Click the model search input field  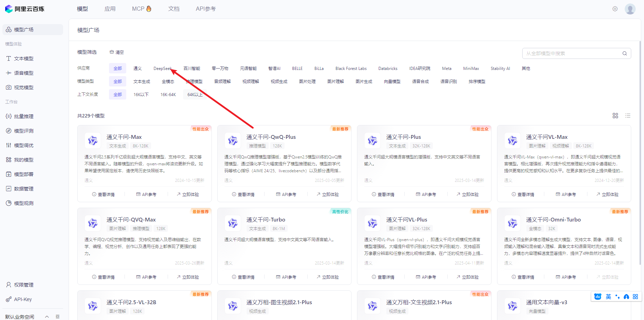(x=577, y=53)
